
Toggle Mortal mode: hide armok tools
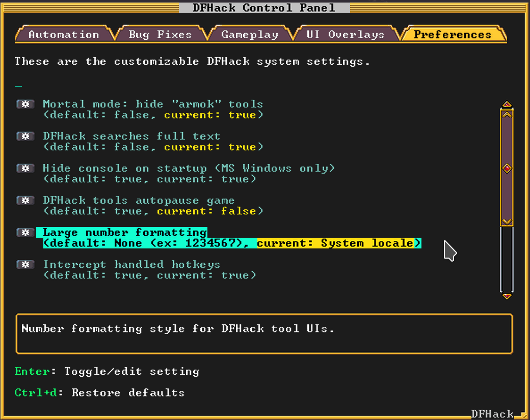tap(153, 109)
